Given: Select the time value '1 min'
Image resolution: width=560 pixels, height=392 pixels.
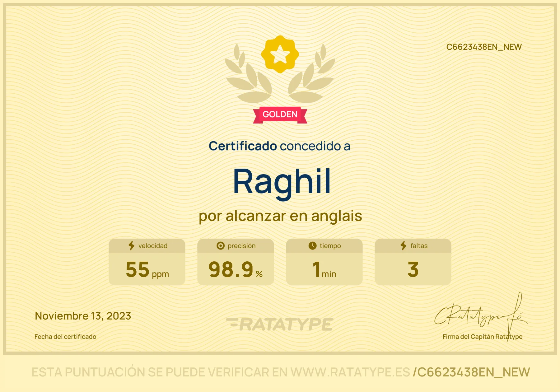Looking at the screenshot, I should point(324,270).
